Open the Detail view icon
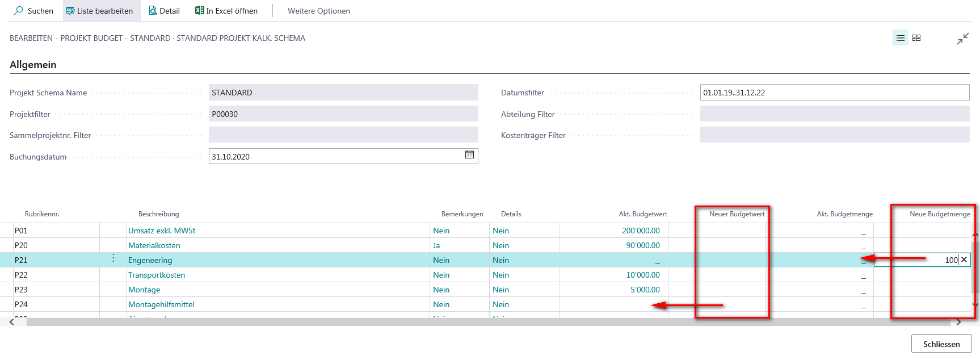Screen dimensions: 980x360 [x=153, y=11]
